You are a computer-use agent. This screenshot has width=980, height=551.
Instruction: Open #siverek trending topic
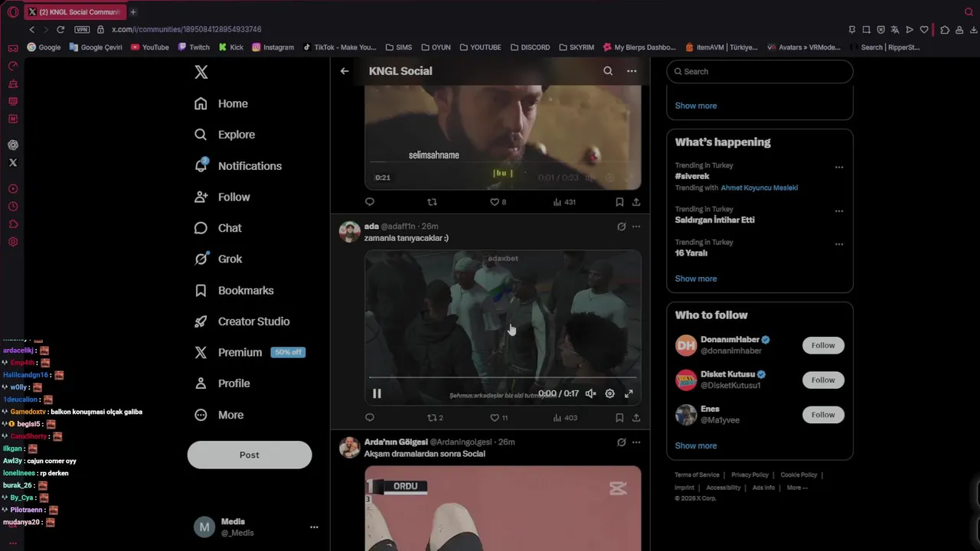point(692,177)
